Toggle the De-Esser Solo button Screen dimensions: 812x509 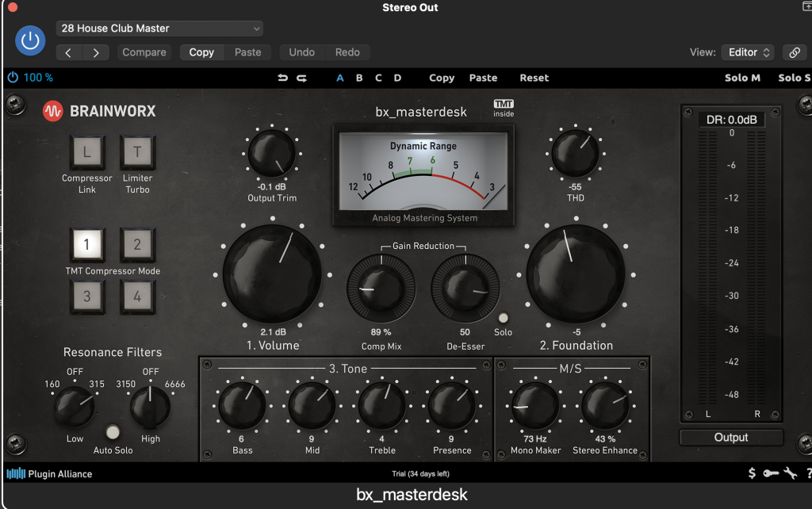(503, 318)
